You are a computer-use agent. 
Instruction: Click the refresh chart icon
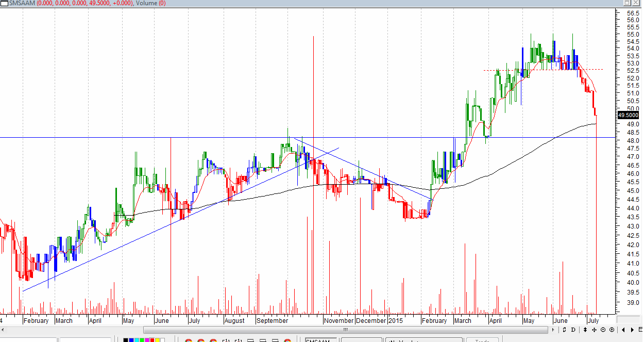pyautogui.click(x=564, y=330)
